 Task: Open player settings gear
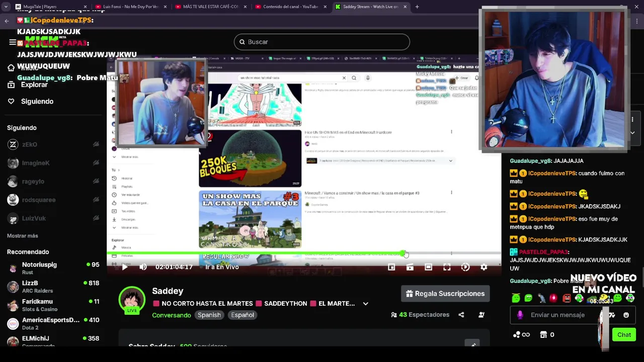(484, 267)
